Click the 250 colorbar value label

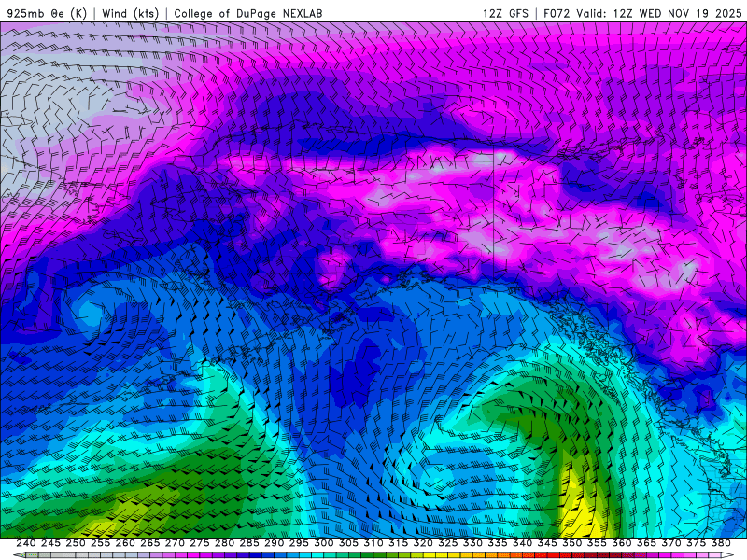click(x=76, y=543)
